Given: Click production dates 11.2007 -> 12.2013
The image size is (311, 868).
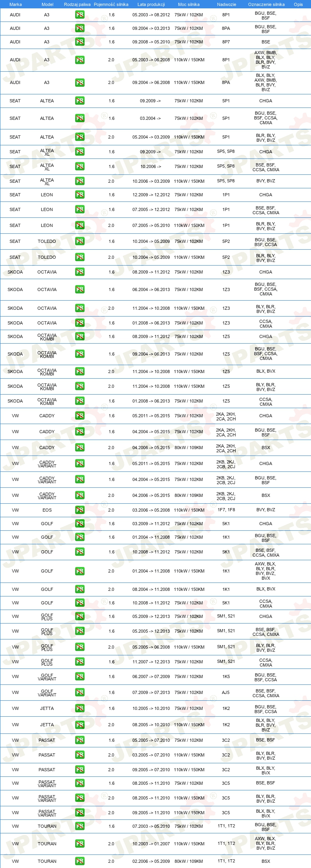Looking at the screenshot, I should click(151, 662).
